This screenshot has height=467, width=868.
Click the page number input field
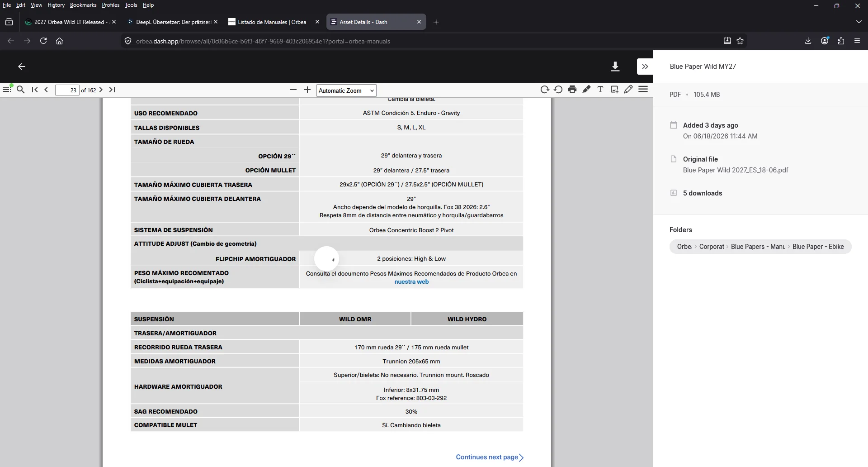67,90
